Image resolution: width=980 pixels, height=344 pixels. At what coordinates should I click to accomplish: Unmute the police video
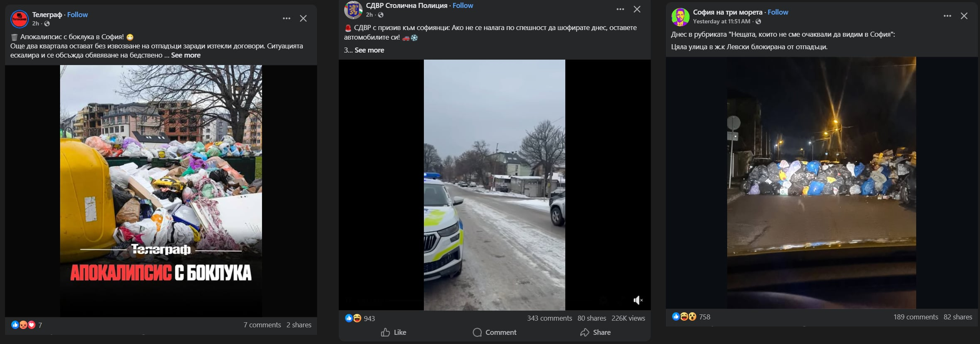pyautogui.click(x=638, y=300)
